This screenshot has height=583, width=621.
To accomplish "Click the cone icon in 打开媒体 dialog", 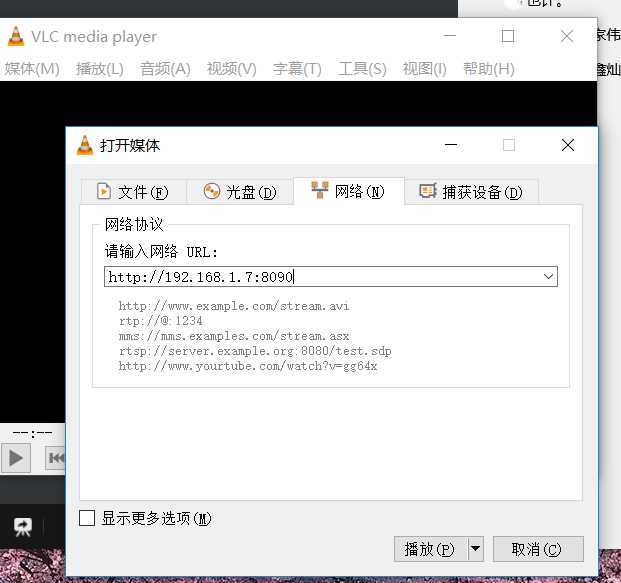I will [x=85, y=145].
